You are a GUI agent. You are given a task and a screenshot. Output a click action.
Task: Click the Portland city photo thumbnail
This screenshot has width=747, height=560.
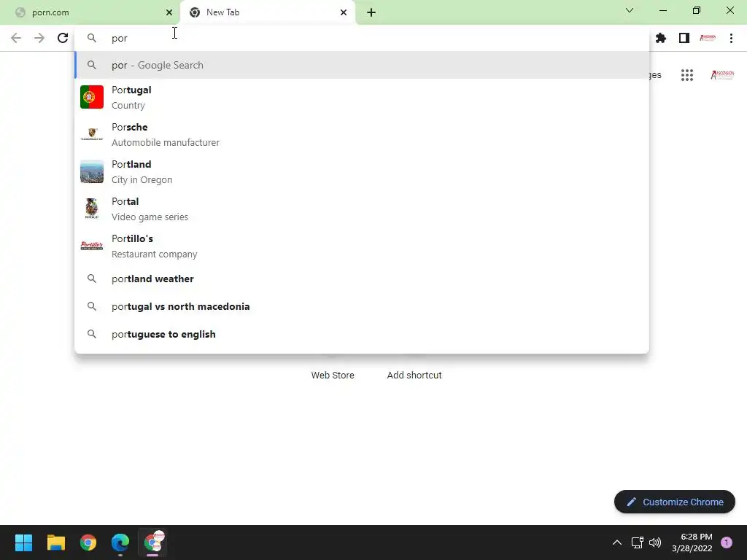92,171
